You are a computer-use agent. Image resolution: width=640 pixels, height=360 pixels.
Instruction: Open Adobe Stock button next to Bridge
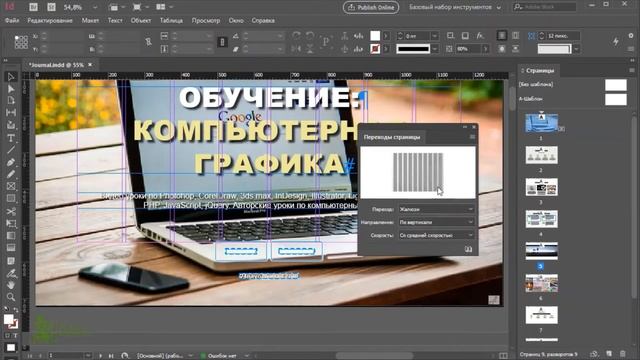coord(51,7)
